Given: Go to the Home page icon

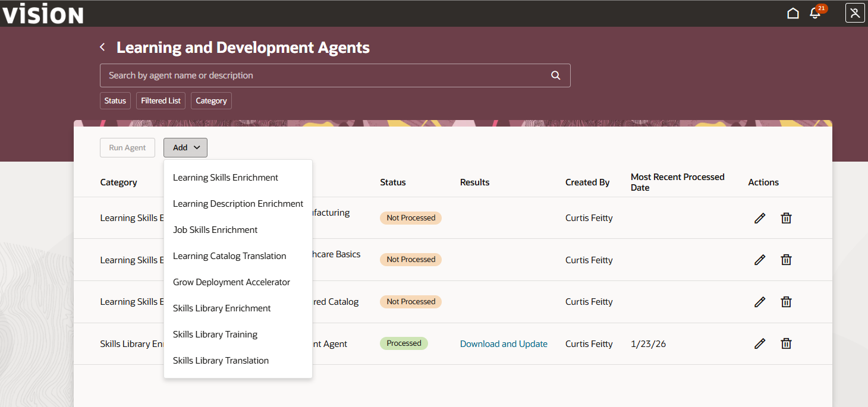Looking at the screenshot, I should (x=793, y=13).
